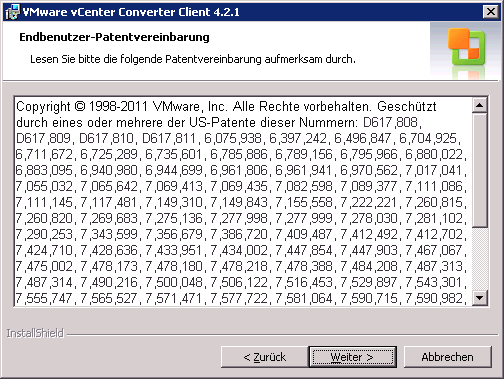Viewport: 504px width, 379px height.
Task: Click patent number D617,811
Action: pyautogui.click(x=169, y=138)
